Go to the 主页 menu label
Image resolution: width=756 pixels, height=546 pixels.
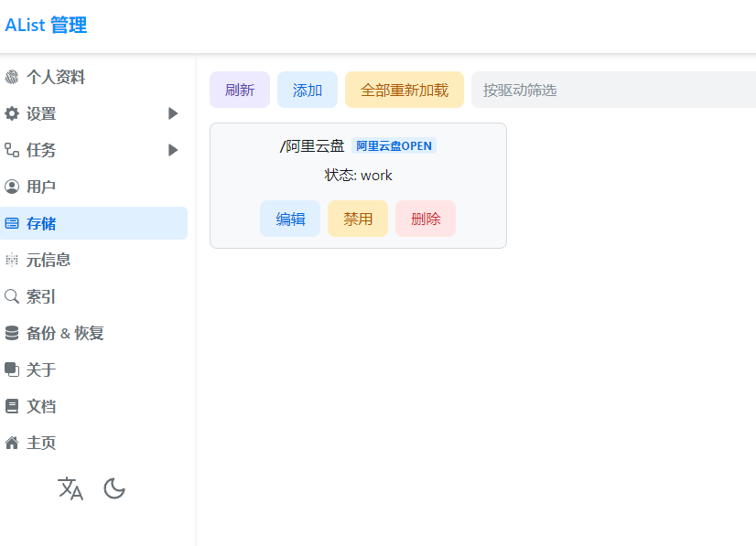click(x=41, y=443)
